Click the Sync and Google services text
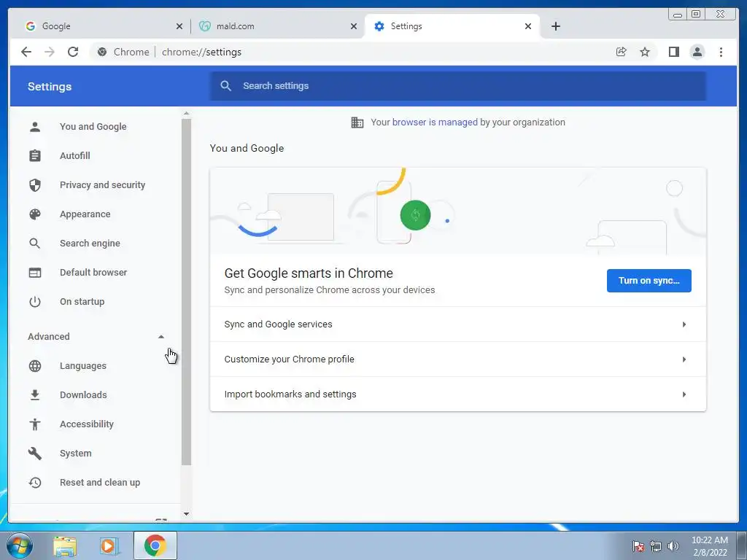This screenshot has width=747, height=560. 278,324
